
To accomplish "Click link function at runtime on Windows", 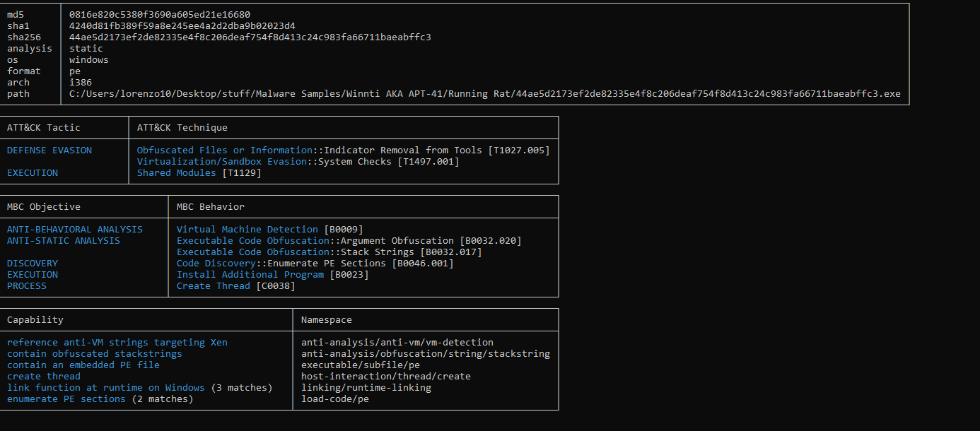I will 106,388.
